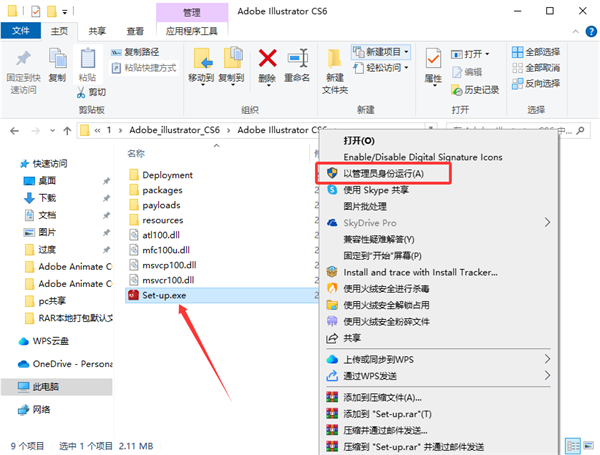This screenshot has height=455, width=600.
Task: Switch to large icons view in status bar
Action: click(x=588, y=445)
